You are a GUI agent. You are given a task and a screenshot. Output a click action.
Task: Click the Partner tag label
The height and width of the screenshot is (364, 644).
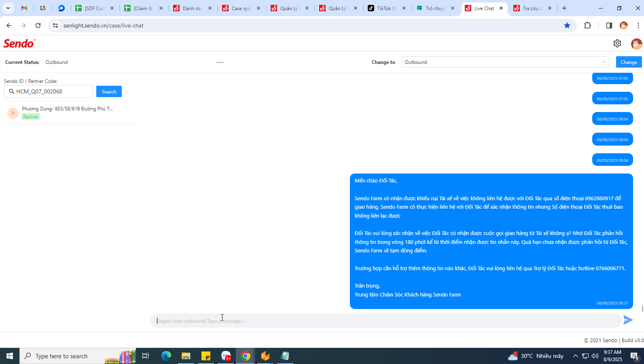pos(31,117)
